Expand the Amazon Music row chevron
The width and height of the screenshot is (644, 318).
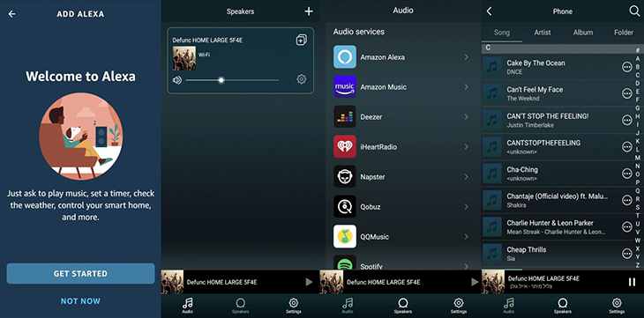click(x=466, y=87)
